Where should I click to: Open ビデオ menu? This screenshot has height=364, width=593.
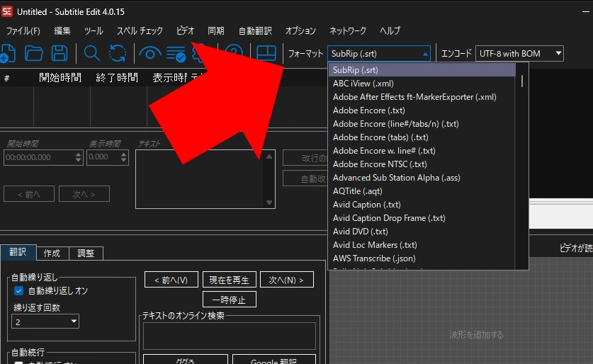(x=186, y=30)
